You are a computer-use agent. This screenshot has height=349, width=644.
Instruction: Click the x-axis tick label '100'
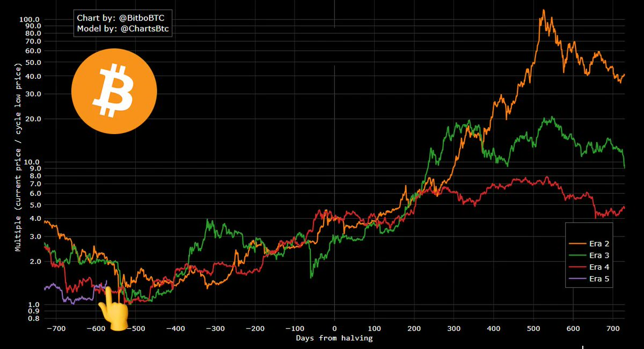click(374, 328)
